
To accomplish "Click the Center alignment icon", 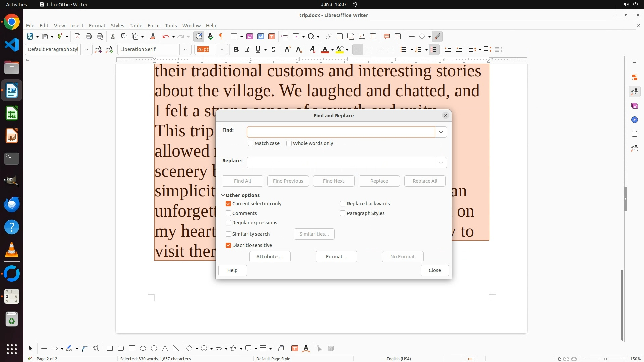I will click(369, 49).
